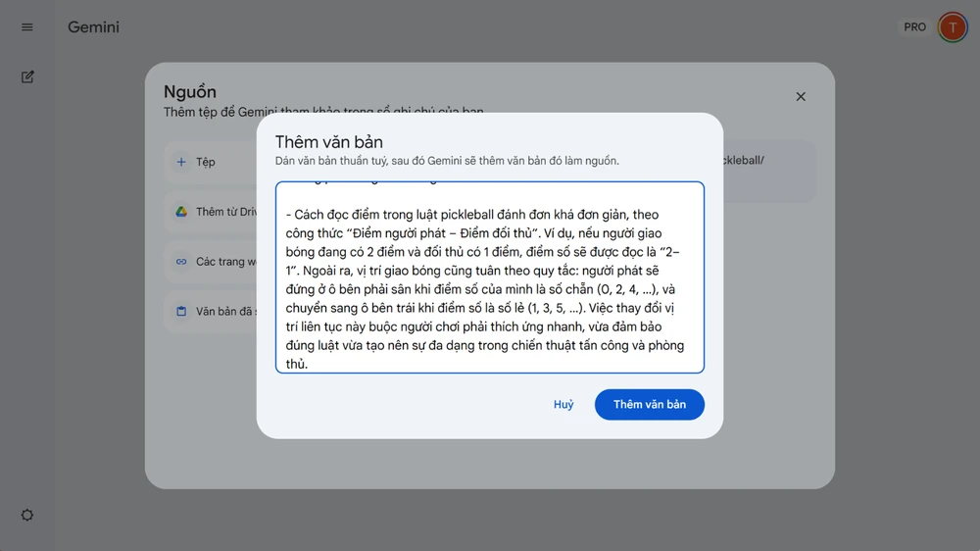Click the link icon for Các trang web
The width and height of the screenshot is (980, 551).
tap(181, 262)
